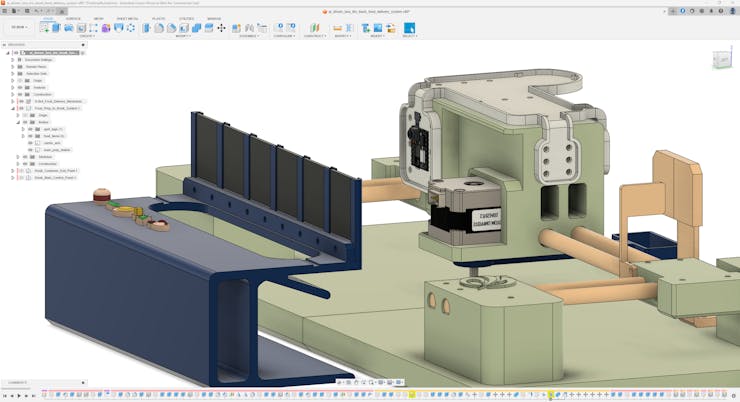Switch to the SURFACE tab
740x402 pixels.
73,18
